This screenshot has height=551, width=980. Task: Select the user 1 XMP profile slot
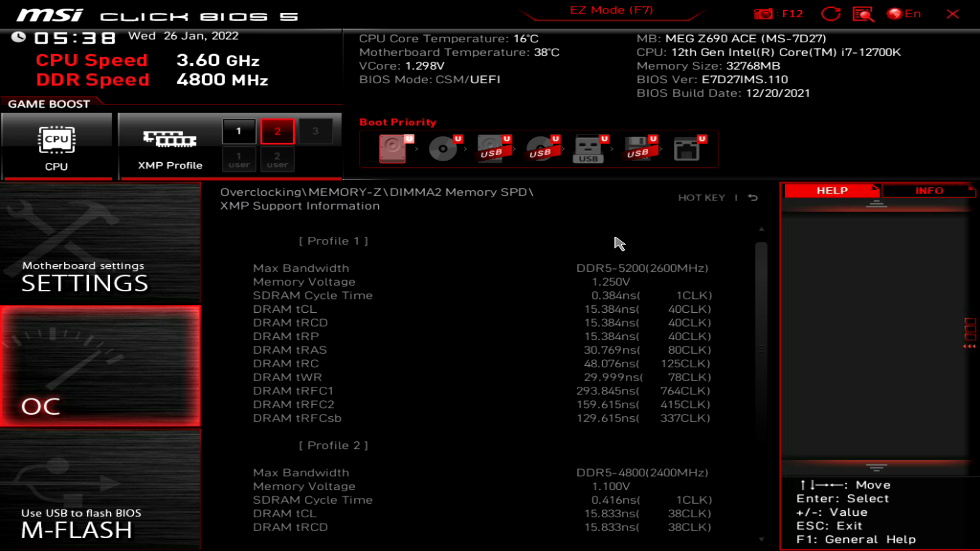pos(239,159)
